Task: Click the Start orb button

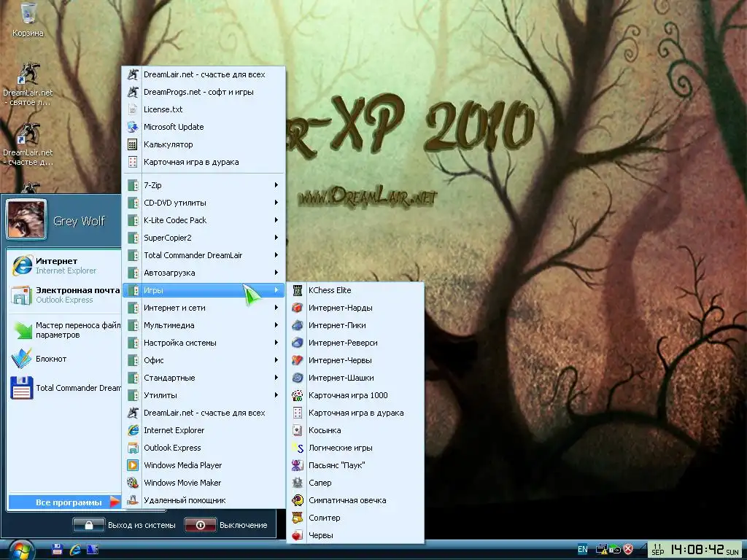Action: tap(21, 551)
